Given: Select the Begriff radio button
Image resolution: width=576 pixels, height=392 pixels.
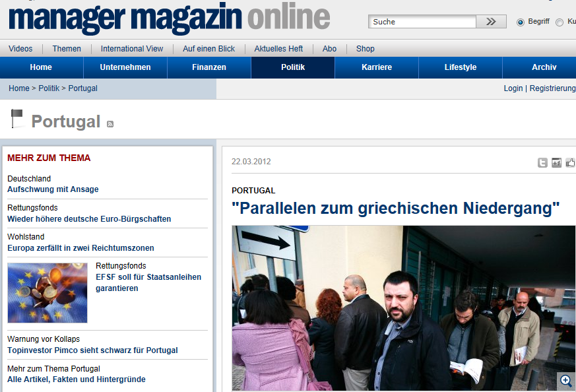Looking at the screenshot, I should point(521,22).
